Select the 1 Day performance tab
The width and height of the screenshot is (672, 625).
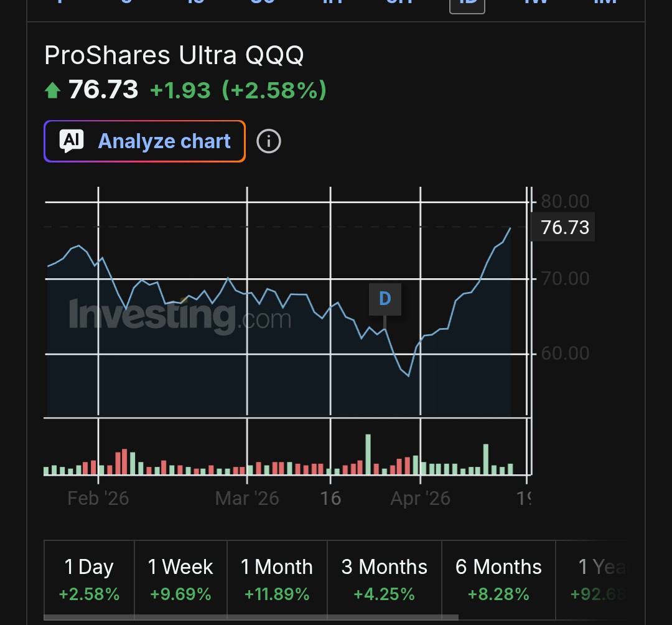point(89,579)
